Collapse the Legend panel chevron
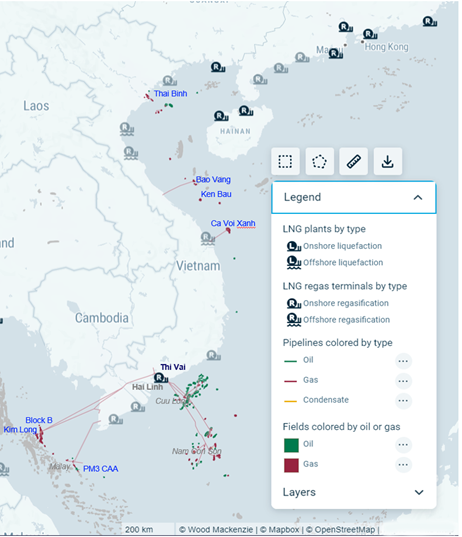Viewport: 462px width, 537px height. pos(418,198)
